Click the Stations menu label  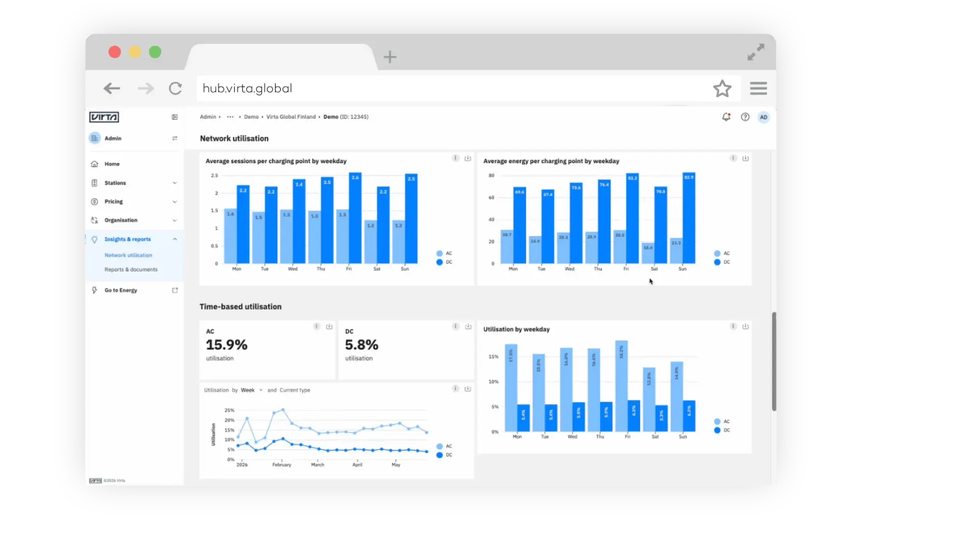click(x=115, y=183)
